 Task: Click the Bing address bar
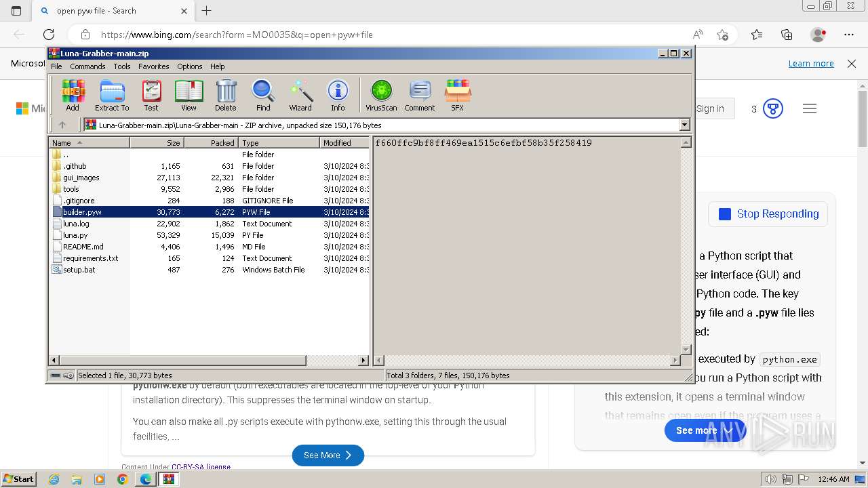click(x=393, y=35)
